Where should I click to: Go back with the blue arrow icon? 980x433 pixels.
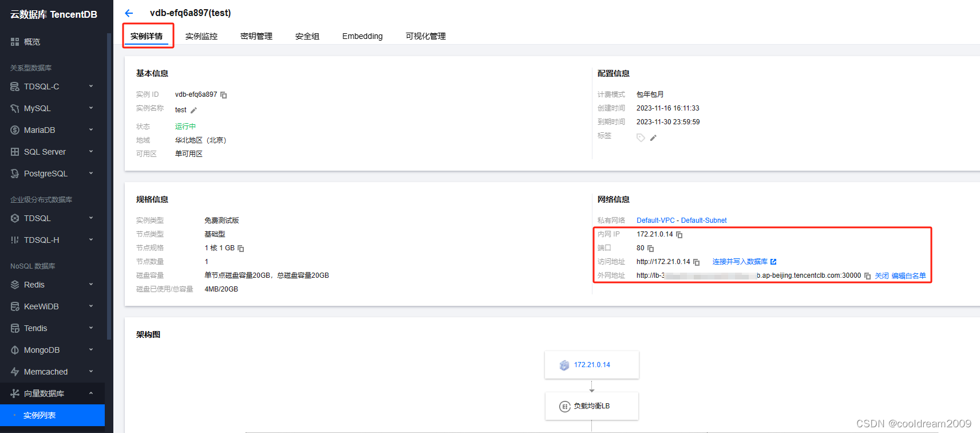(129, 13)
